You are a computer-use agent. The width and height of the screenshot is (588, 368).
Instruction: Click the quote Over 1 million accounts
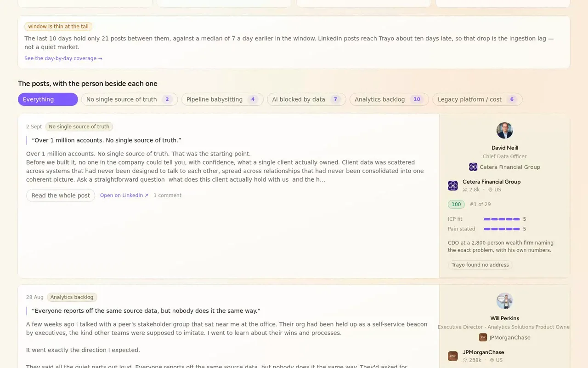107,140
